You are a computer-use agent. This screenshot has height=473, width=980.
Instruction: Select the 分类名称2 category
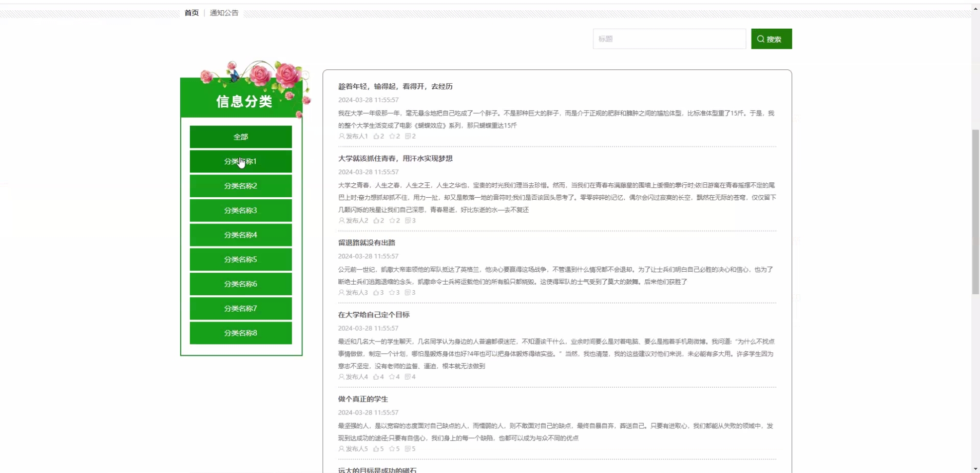click(x=241, y=186)
